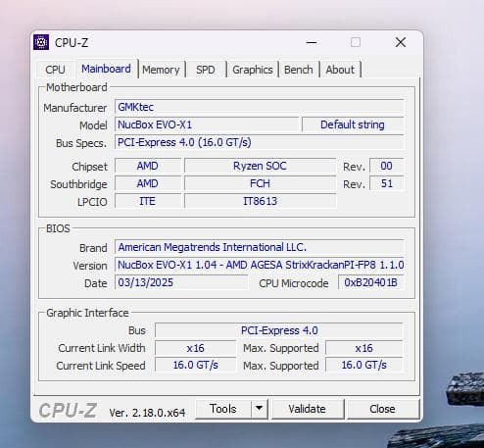Select the FCH southbridge value
Viewport: 484px width, 448px height.
coord(260,183)
